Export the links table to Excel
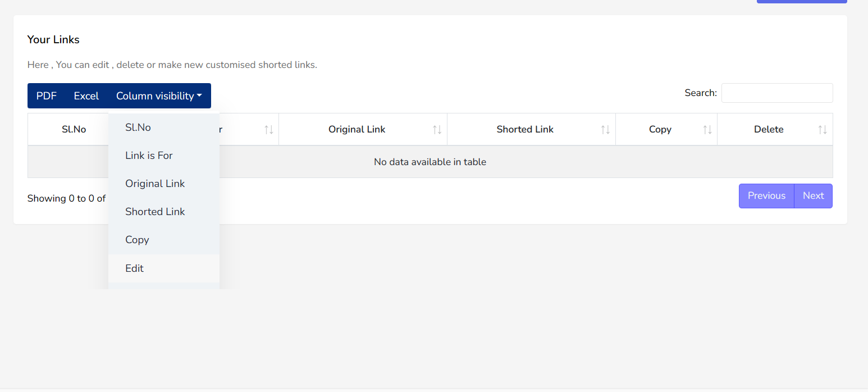 click(x=86, y=95)
